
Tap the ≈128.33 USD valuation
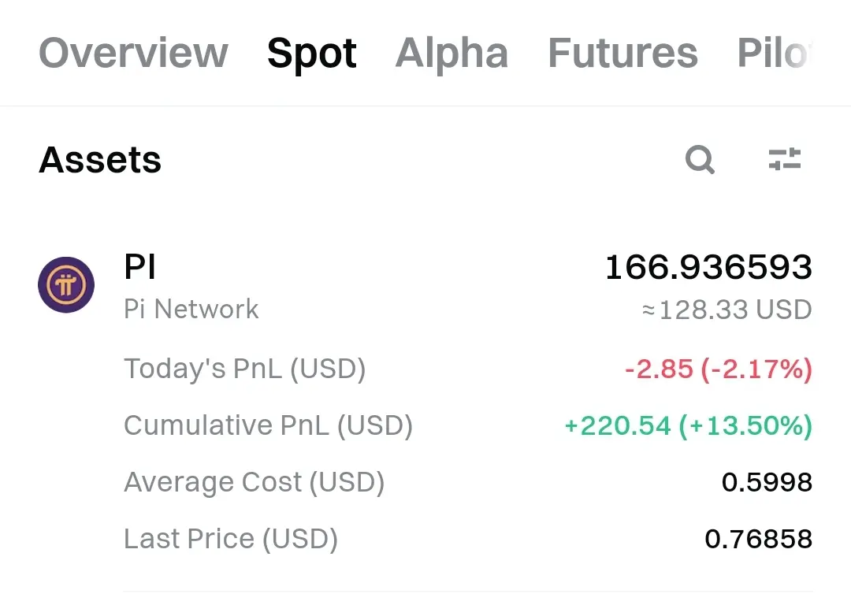click(x=727, y=310)
